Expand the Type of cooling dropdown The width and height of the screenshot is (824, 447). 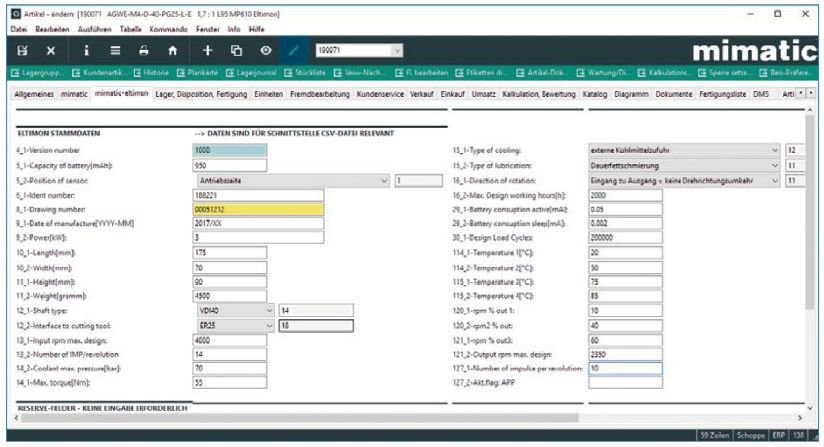pyautogui.click(x=775, y=150)
